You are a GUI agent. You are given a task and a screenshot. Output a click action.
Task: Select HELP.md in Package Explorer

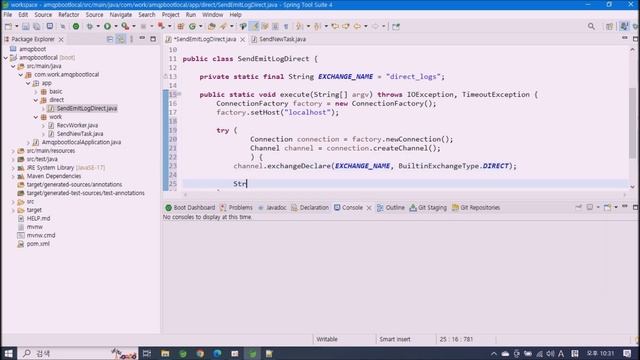38,218
